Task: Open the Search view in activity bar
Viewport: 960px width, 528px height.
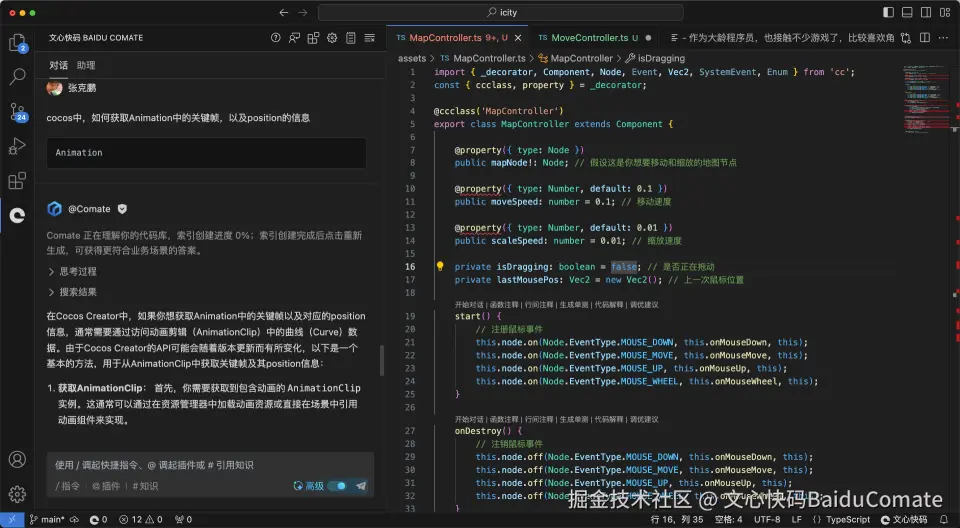Action: (x=17, y=77)
